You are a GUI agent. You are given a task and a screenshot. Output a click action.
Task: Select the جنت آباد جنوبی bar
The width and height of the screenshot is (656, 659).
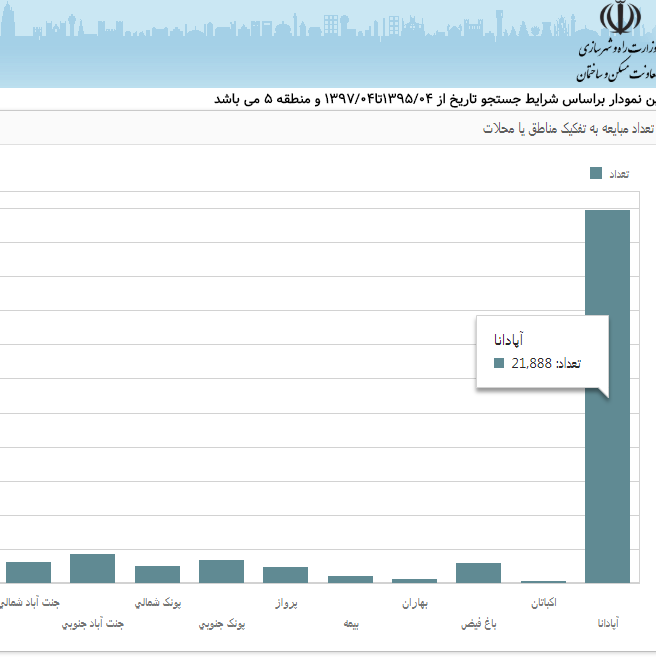[x=92, y=567]
